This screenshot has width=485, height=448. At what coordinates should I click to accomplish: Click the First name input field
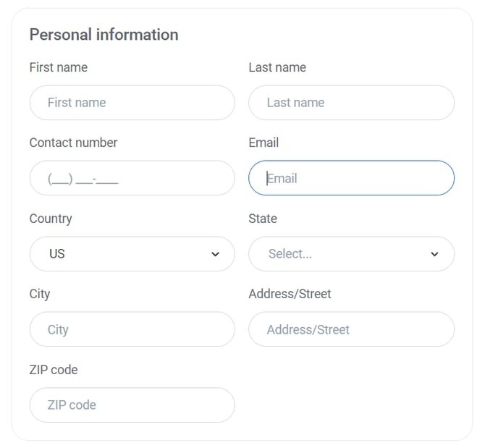pos(132,103)
